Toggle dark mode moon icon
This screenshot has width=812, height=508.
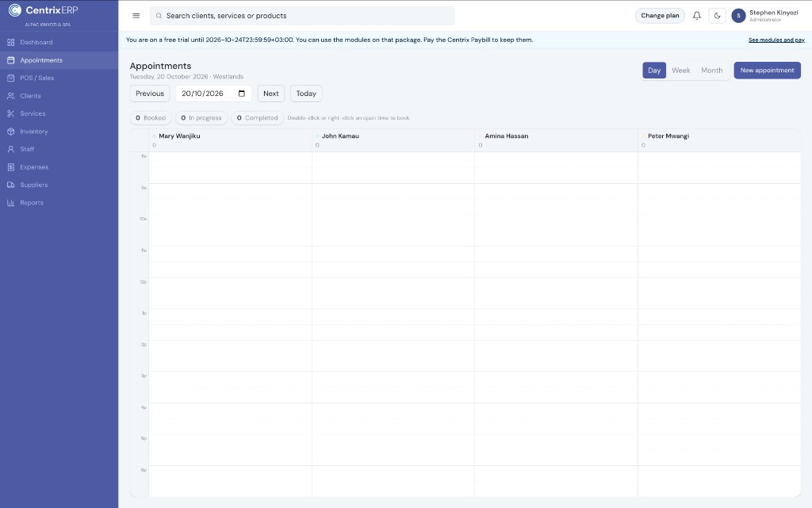tap(717, 16)
